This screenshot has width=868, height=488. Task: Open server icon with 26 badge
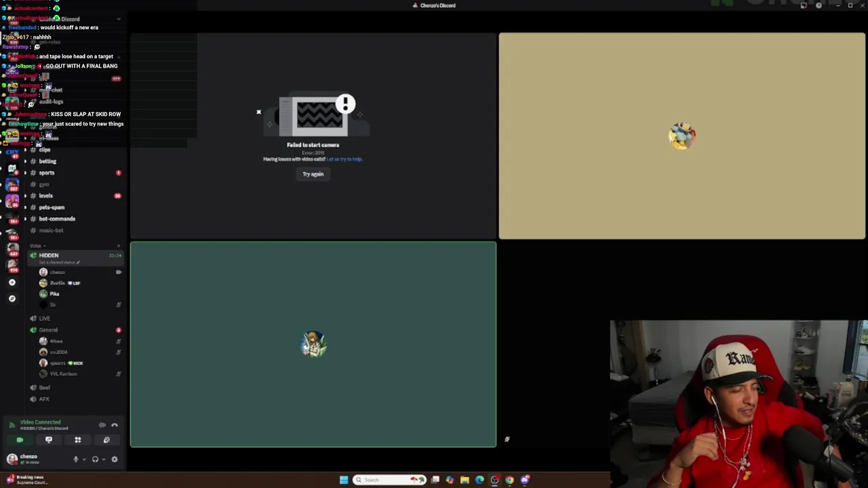(x=12, y=201)
